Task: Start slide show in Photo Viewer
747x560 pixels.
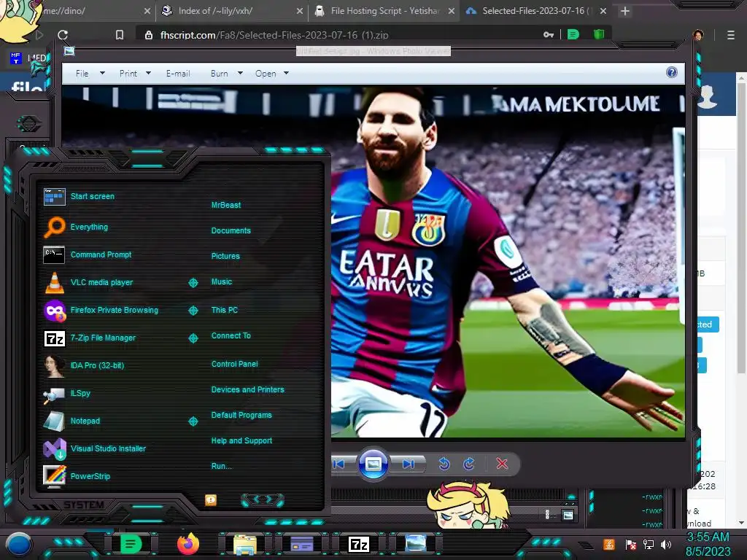Action: 373,464
